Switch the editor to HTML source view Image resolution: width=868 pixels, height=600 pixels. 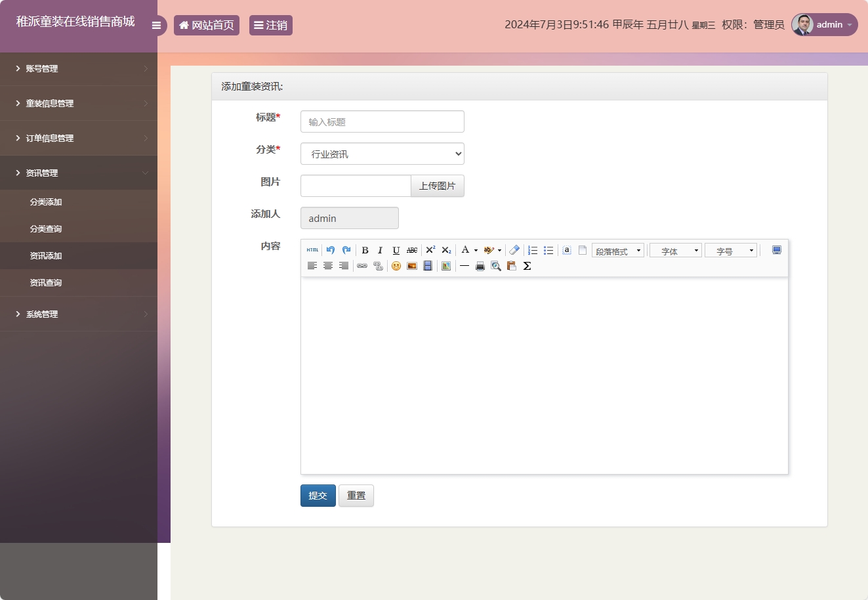(x=313, y=249)
